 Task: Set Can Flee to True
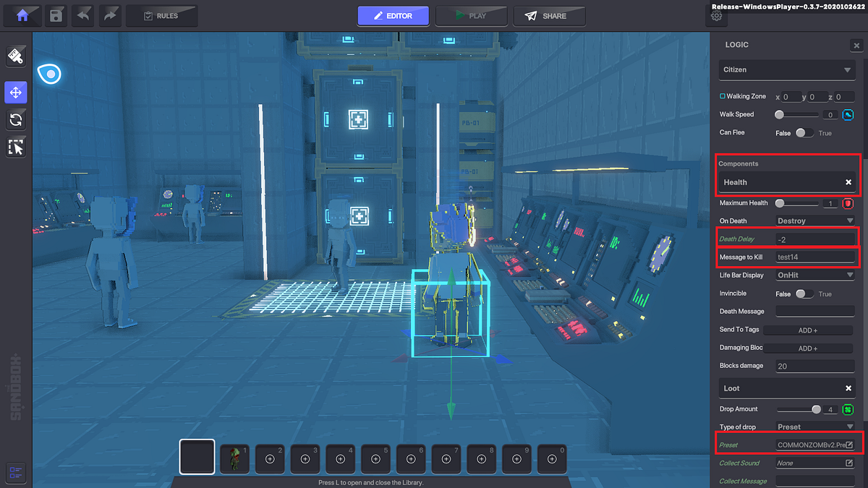[809, 132]
